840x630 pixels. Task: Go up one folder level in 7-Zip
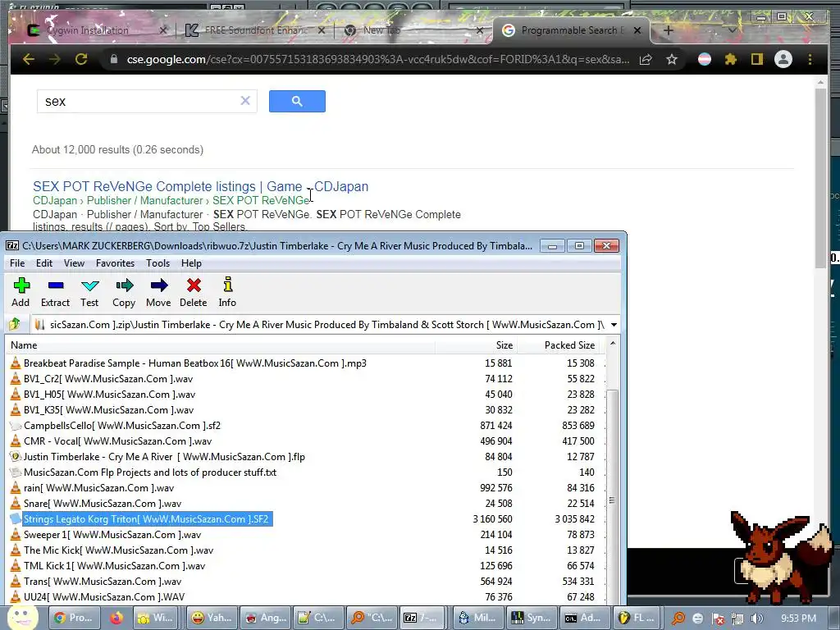pyautogui.click(x=15, y=324)
